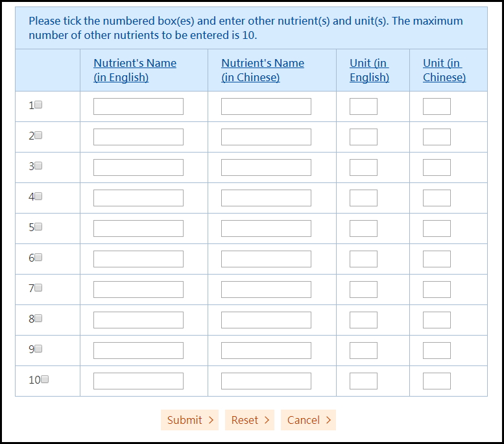Focus row 10 Chinese unit field
The width and height of the screenshot is (504, 444).
tap(437, 381)
